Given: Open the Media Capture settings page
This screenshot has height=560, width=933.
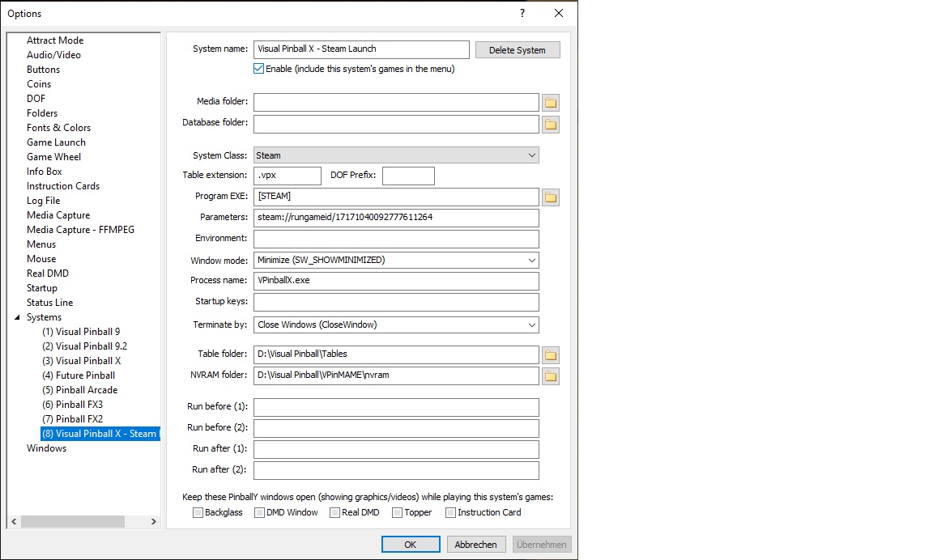Looking at the screenshot, I should click(x=58, y=214).
